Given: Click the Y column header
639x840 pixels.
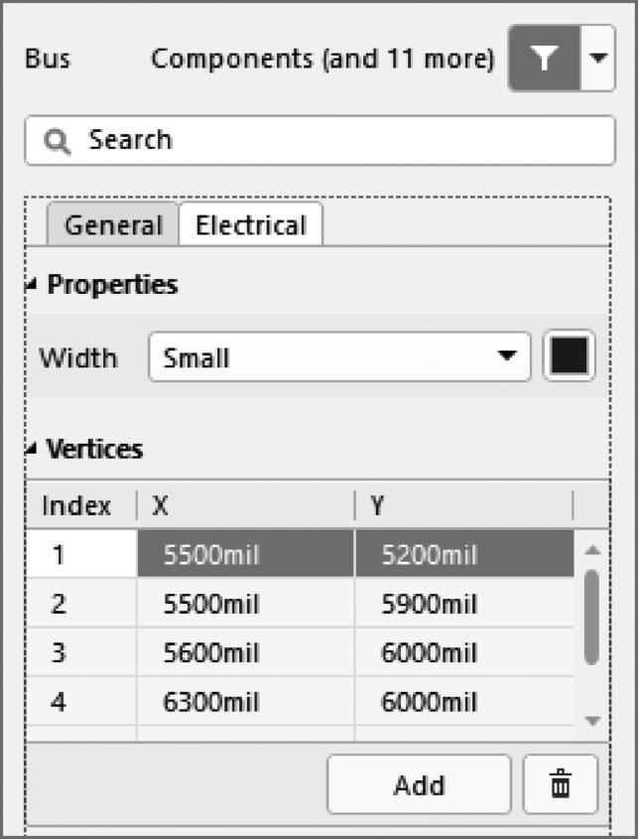Looking at the screenshot, I should pos(462,506).
